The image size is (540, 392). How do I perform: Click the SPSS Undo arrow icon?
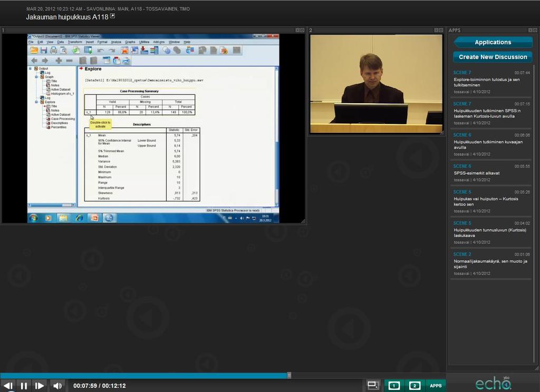point(100,51)
